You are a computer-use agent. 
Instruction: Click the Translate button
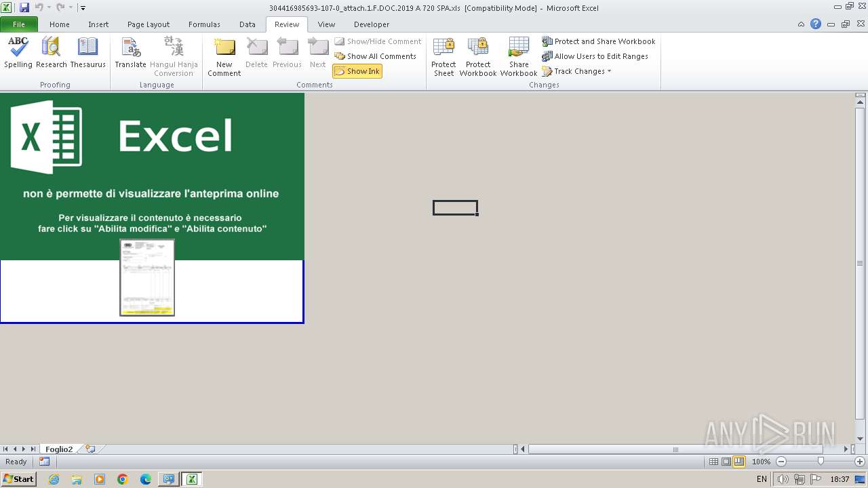click(130, 53)
